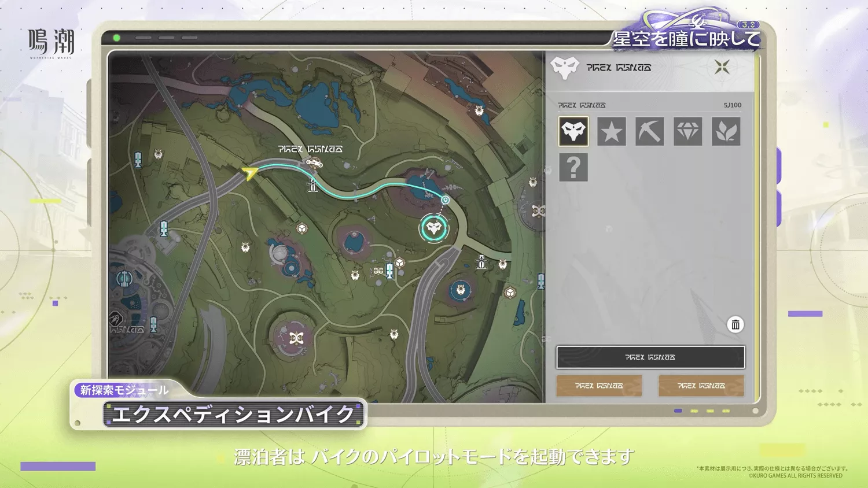Image resolution: width=868 pixels, height=488 pixels.
Task: Click the bike emblem icon in the panel header
Action: [x=564, y=66]
